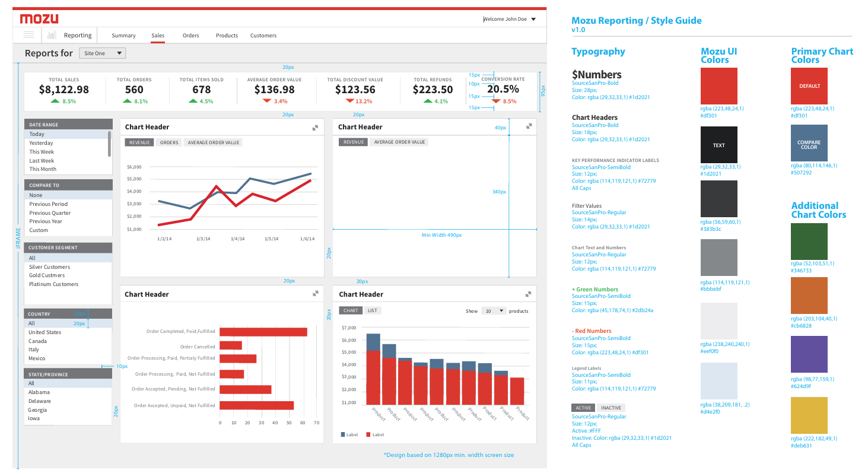
Task: Click the Reporting bar-chart icon
Action: 52,35
